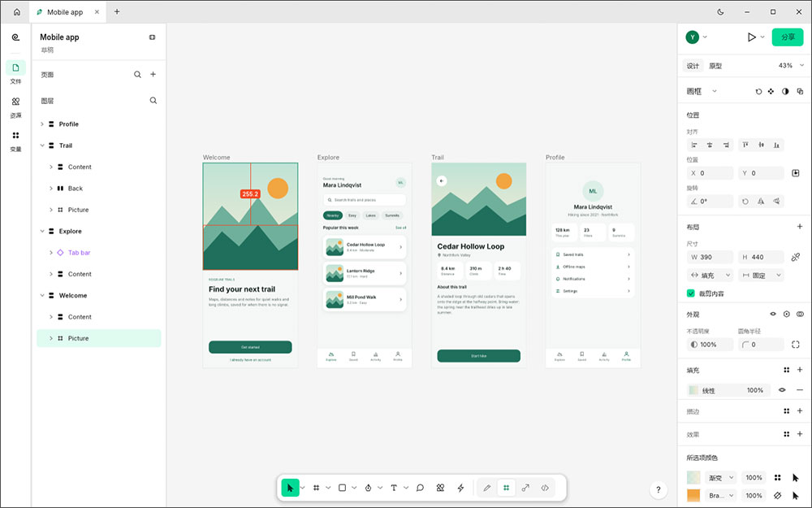Open the 填充 width sizing dropdown
This screenshot has width=812, height=508.
[710, 276]
